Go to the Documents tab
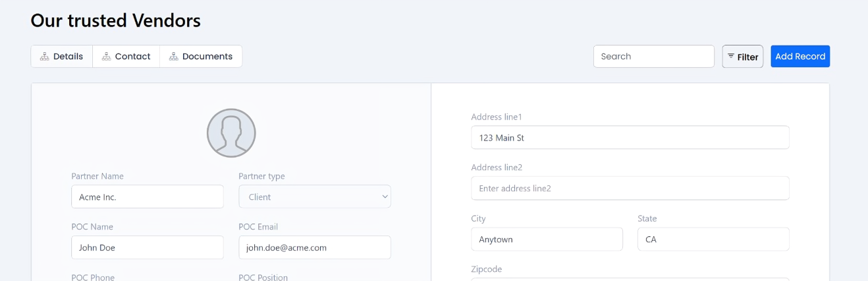This screenshot has height=281, width=868. (x=201, y=57)
